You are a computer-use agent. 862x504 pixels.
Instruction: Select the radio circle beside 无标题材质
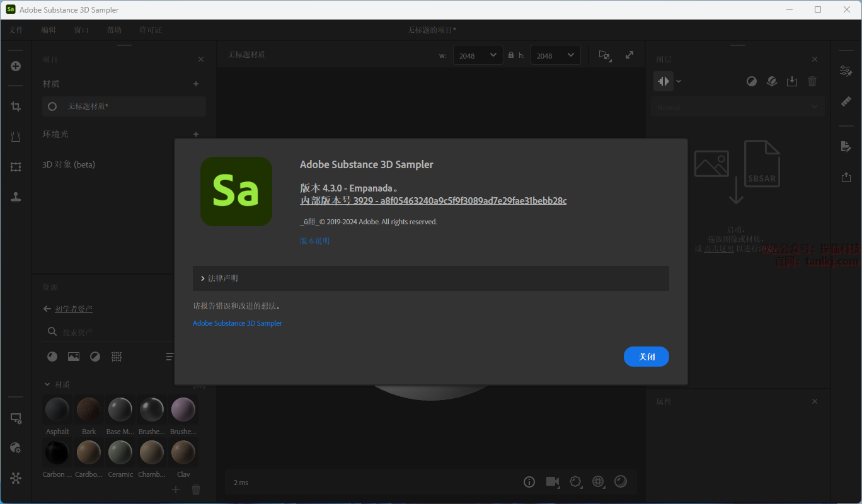tap(53, 106)
